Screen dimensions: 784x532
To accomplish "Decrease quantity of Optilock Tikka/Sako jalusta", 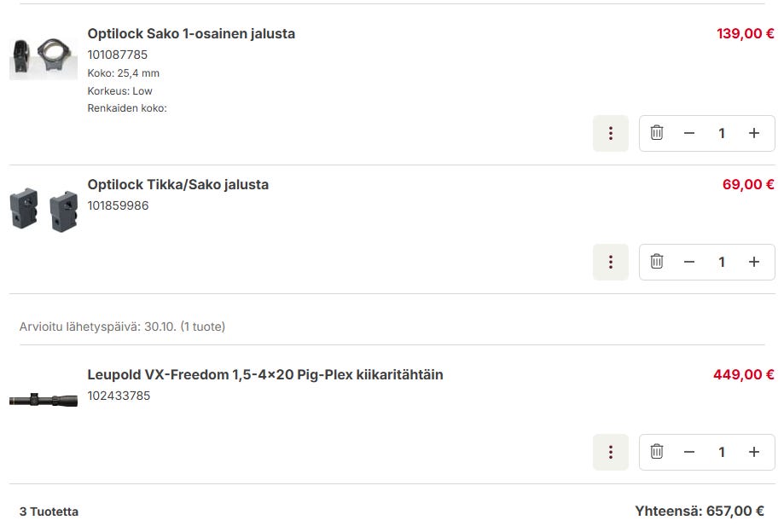I will [689, 262].
